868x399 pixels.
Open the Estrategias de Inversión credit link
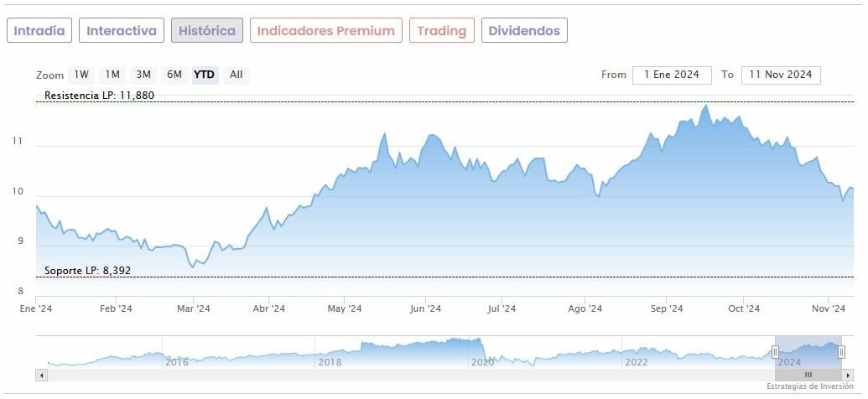pos(812,386)
